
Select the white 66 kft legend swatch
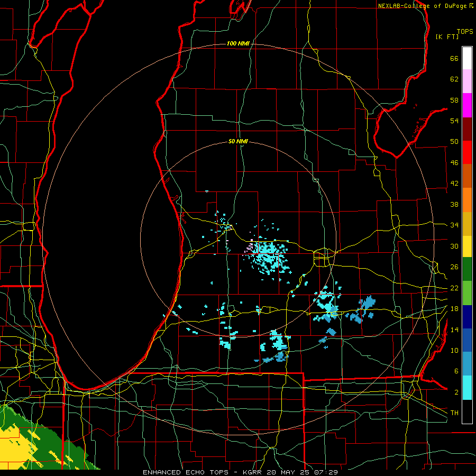point(467,58)
